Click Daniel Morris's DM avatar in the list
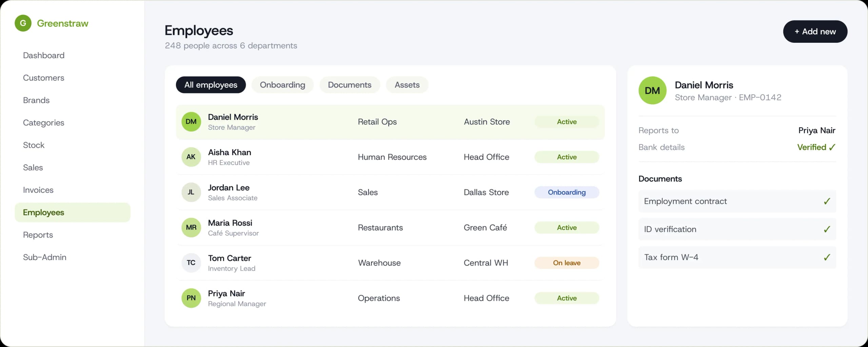This screenshot has height=347, width=868. coord(191,122)
